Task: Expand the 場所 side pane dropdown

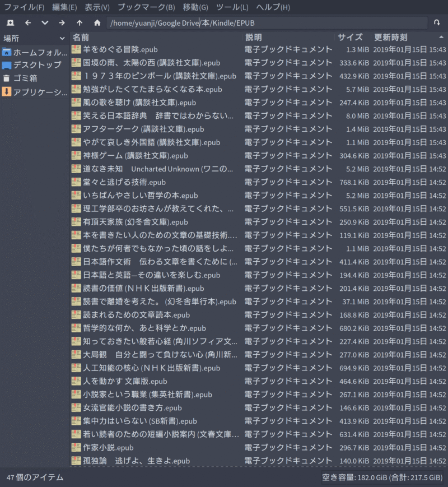Action: (62, 38)
